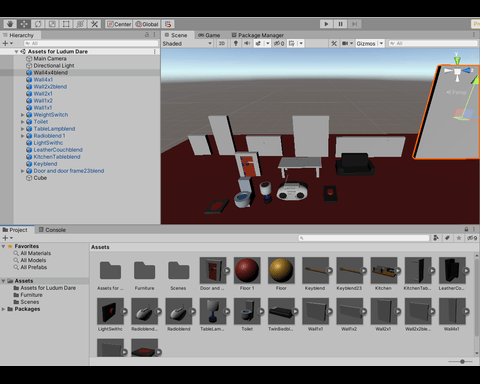
Task: Save search to favorites star
Action: click(459, 238)
